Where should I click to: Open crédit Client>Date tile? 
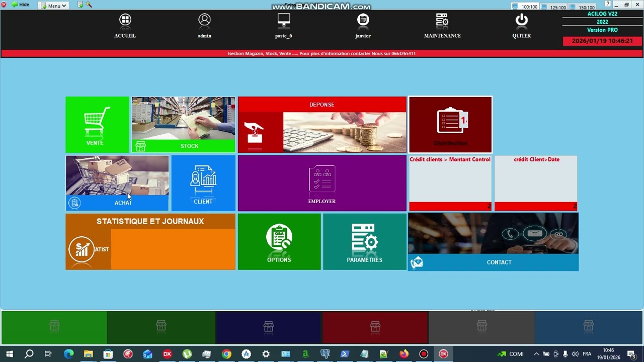536,183
